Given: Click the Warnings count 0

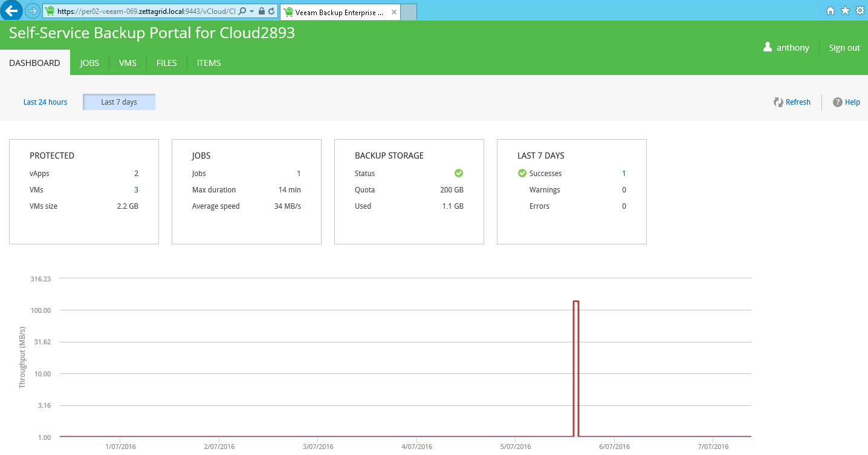Looking at the screenshot, I should [x=624, y=189].
